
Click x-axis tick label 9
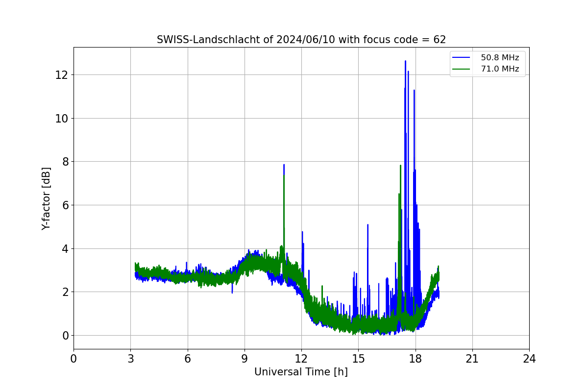tap(245, 359)
